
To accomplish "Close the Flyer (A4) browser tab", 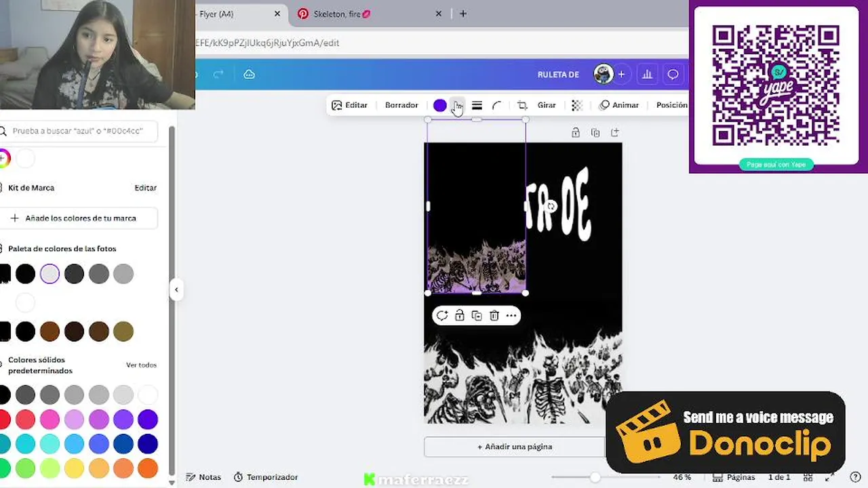I will click(x=277, y=14).
